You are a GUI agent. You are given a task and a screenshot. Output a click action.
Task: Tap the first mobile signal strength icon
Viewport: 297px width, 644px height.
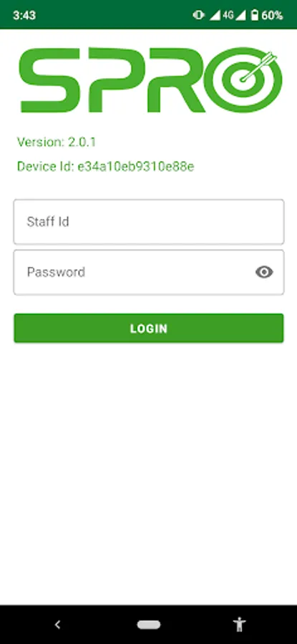tap(215, 16)
